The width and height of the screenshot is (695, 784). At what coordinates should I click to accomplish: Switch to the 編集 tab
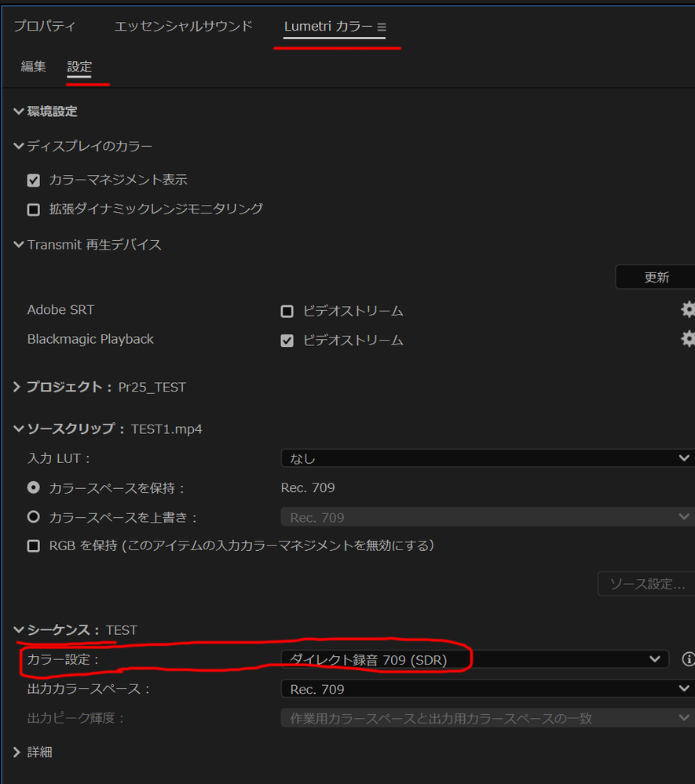33,67
